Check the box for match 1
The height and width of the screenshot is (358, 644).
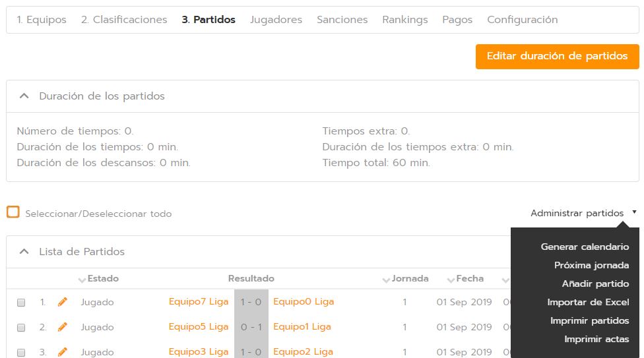tap(21, 303)
